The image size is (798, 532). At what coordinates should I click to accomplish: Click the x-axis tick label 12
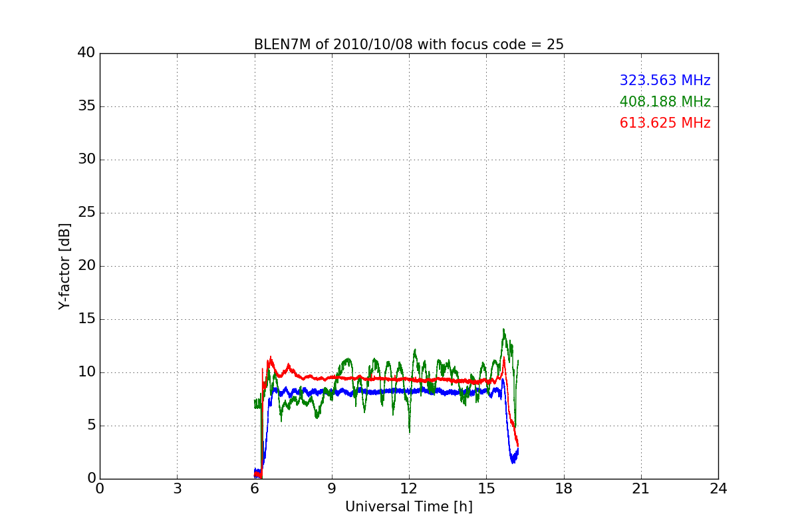[x=409, y=488]
